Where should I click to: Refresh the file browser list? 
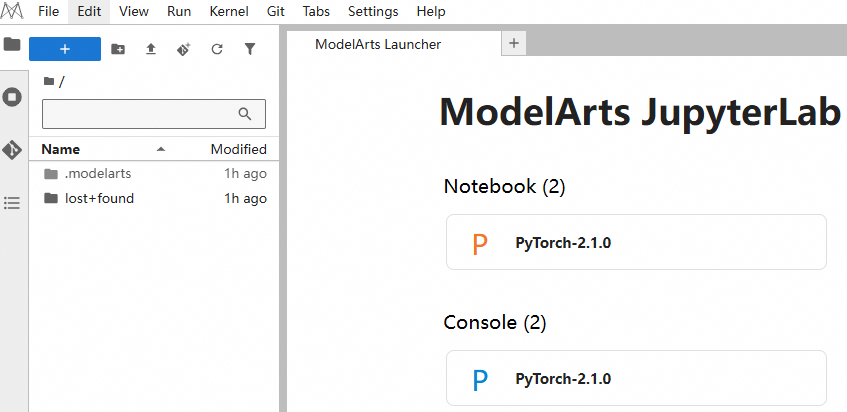217,50
